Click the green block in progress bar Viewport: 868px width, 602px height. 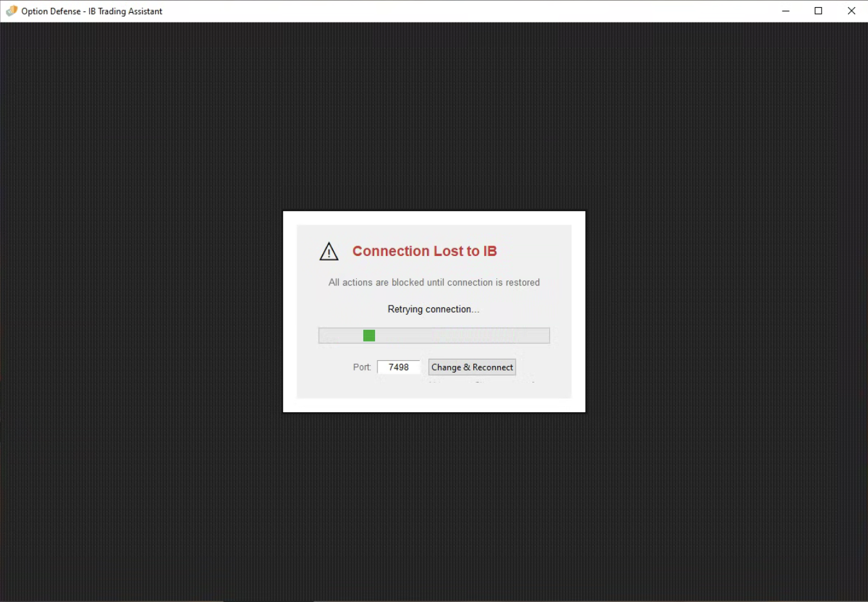[x=369, y=336]
